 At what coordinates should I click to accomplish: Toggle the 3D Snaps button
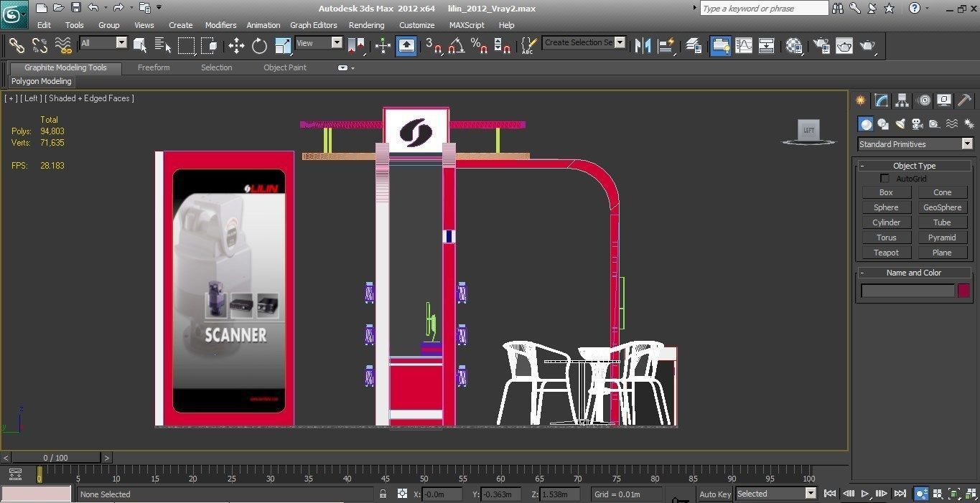[434, 45]
